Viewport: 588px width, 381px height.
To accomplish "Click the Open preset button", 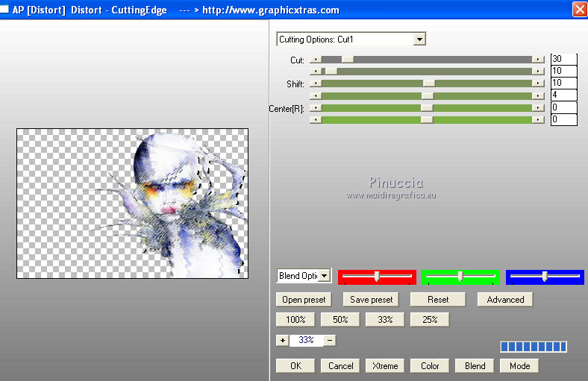I will 304,300.
